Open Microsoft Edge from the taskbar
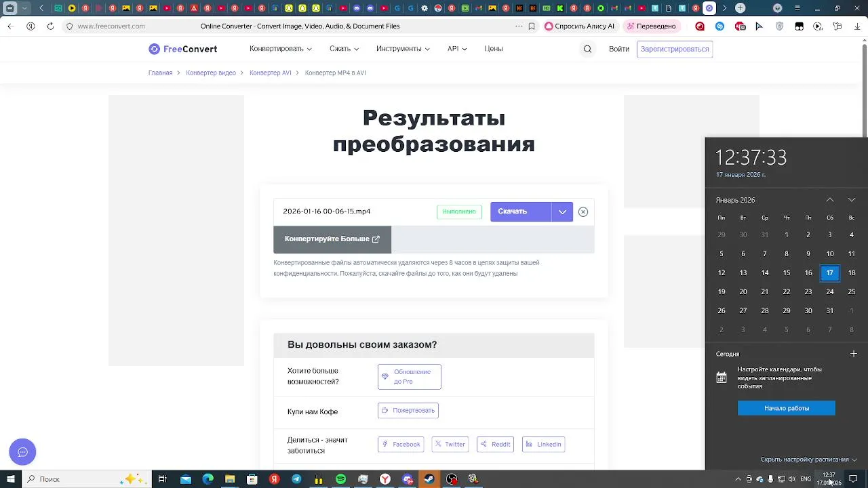The height and width of the screenshot is (488, 868). click(x=208, y=479)
